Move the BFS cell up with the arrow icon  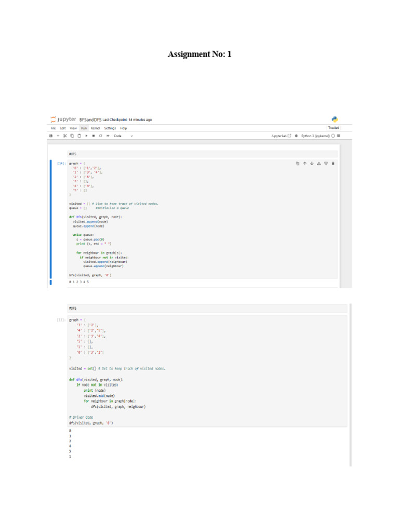[304, 164]
